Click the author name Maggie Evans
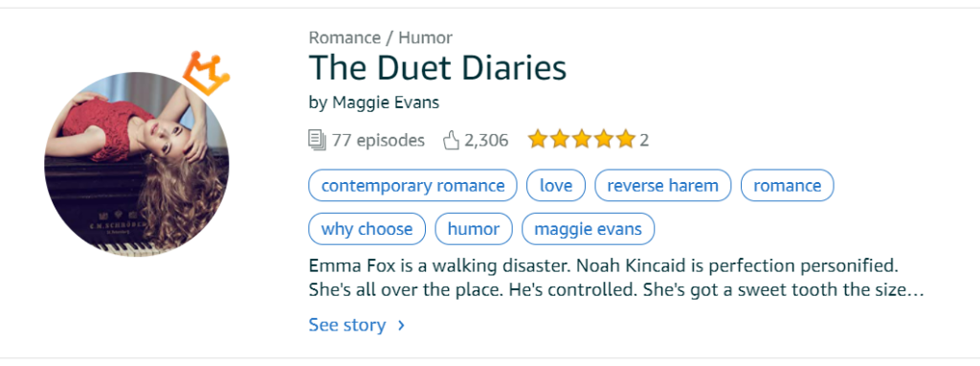This screenshot has height=366, width=980. click(386, 102)
